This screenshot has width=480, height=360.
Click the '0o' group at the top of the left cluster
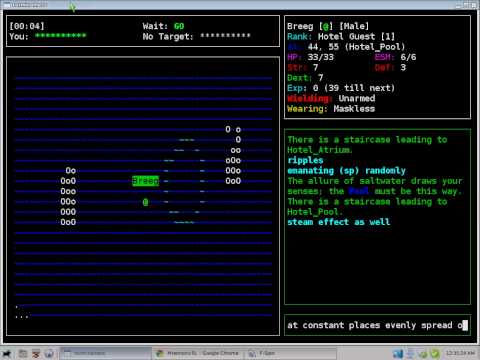click(x=71, y=171)
